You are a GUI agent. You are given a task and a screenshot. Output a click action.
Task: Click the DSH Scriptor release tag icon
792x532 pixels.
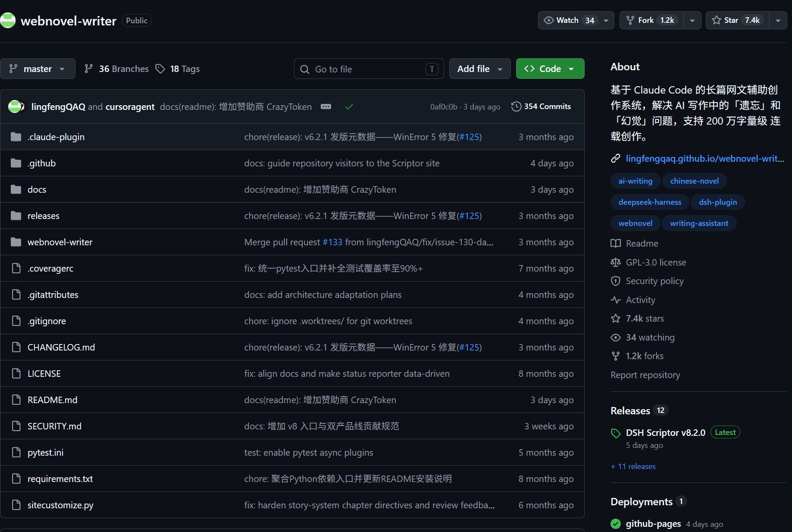[x=616, y=433]
